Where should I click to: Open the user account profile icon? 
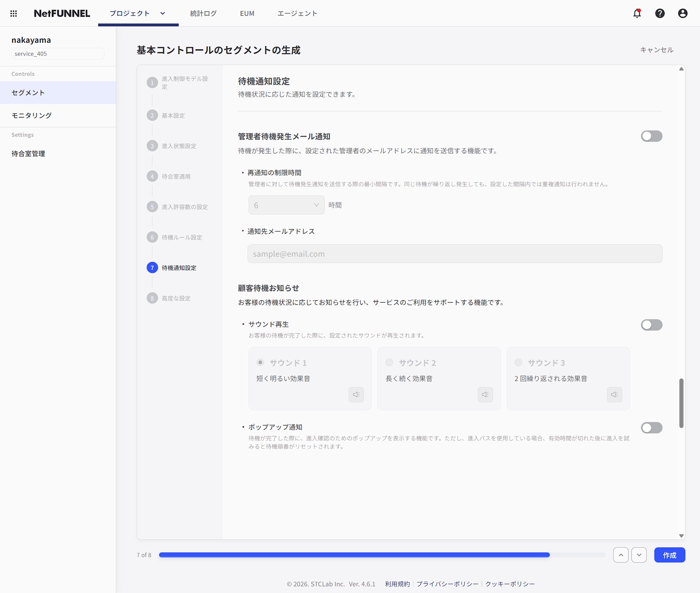click(682, 13)
